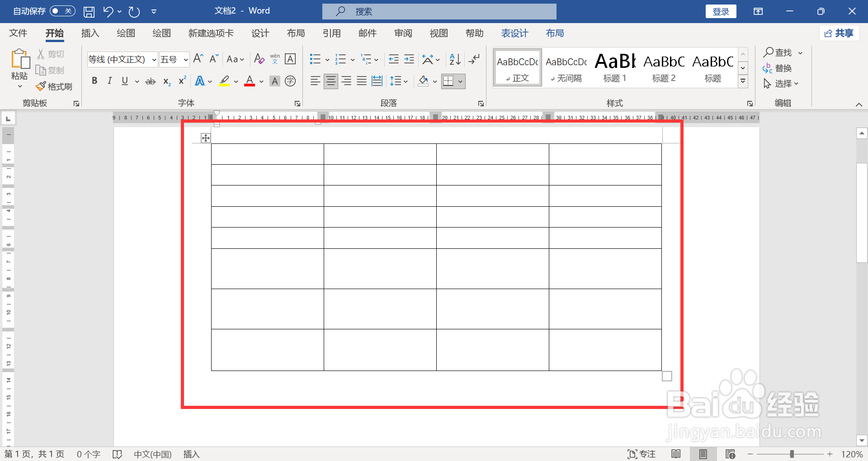Switch to Web Layout view
Viewport: 868px width, 461px height.
pos(730,454)
